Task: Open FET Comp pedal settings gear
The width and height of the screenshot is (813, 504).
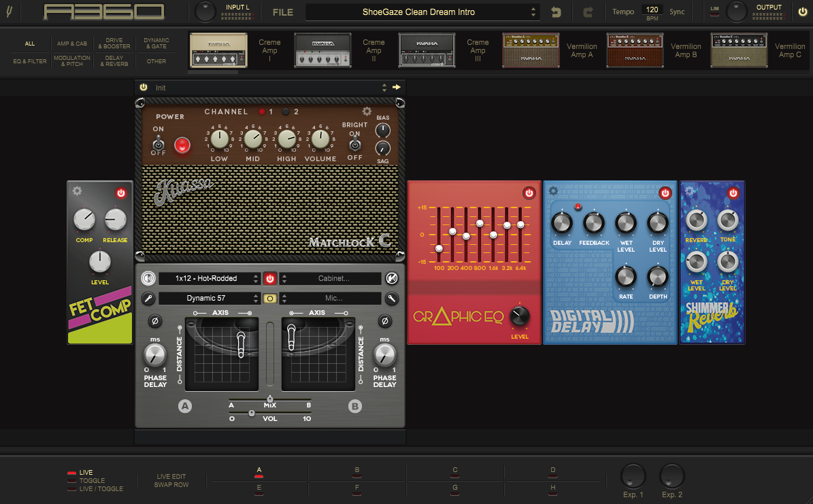Action: [78, 191]
